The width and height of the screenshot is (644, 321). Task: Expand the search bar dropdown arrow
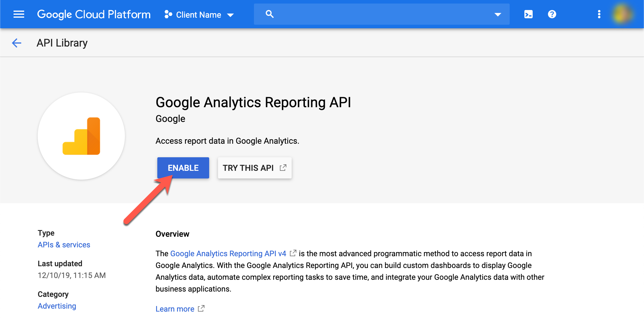[498, 14]
